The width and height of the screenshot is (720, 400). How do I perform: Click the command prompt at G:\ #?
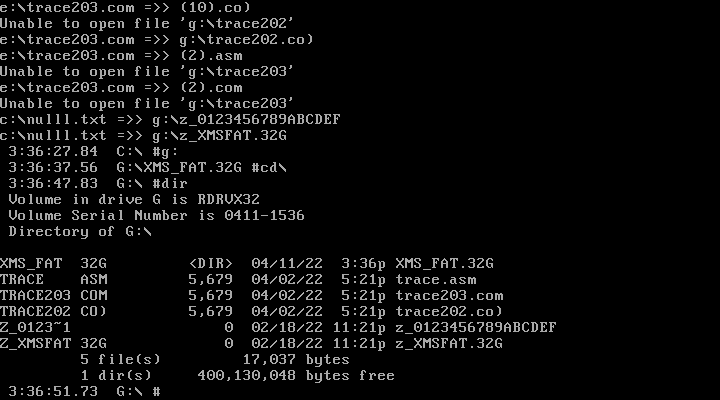point(138,391)
